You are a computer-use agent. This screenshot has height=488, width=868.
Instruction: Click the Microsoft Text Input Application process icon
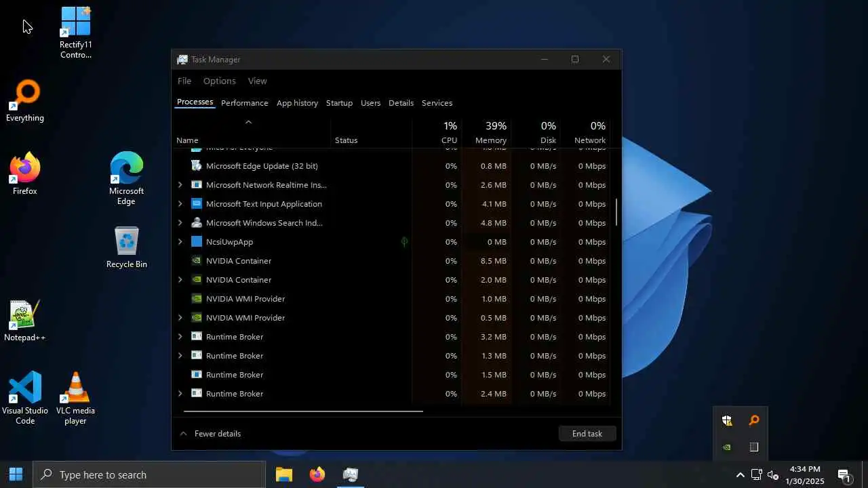(x=197, y=203)
